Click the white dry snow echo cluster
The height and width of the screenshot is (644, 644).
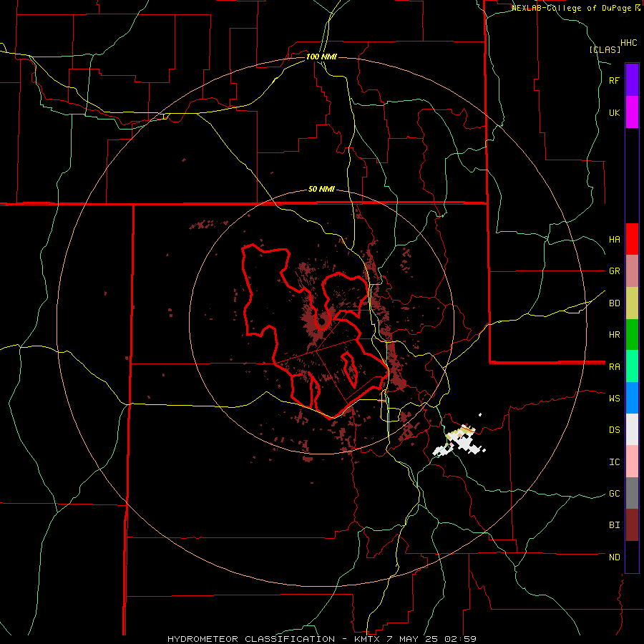pos(464,443)
